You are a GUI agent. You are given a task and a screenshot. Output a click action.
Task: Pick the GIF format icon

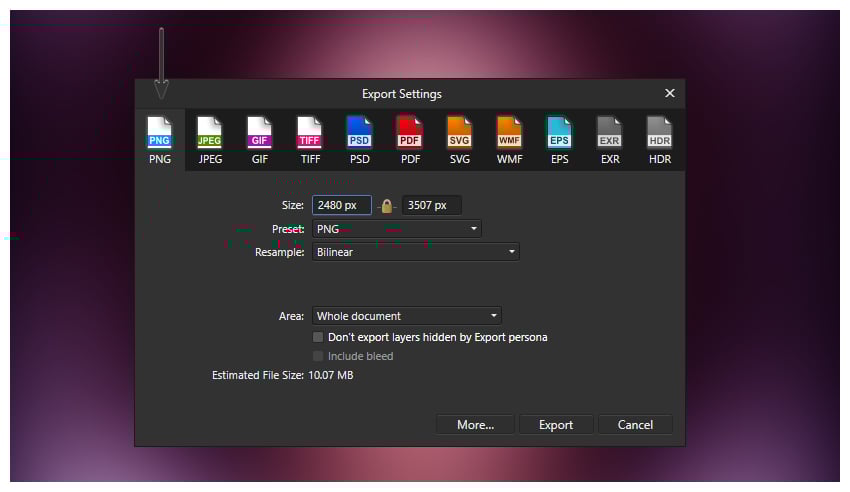point(260,140)
